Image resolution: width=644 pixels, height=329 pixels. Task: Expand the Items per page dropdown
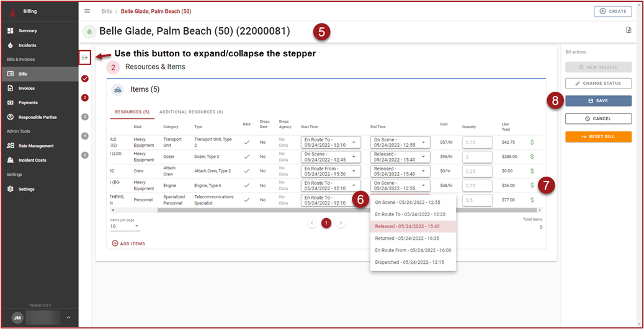coord(124,226)
